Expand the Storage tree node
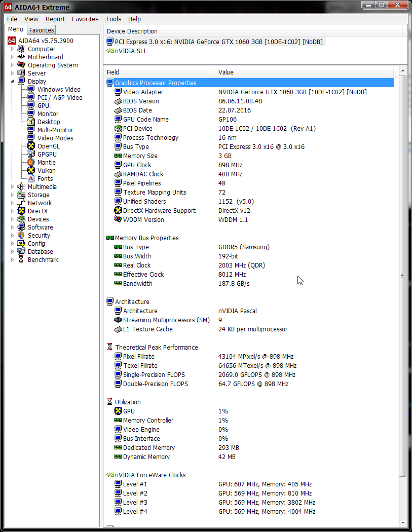 click(13, 195)
